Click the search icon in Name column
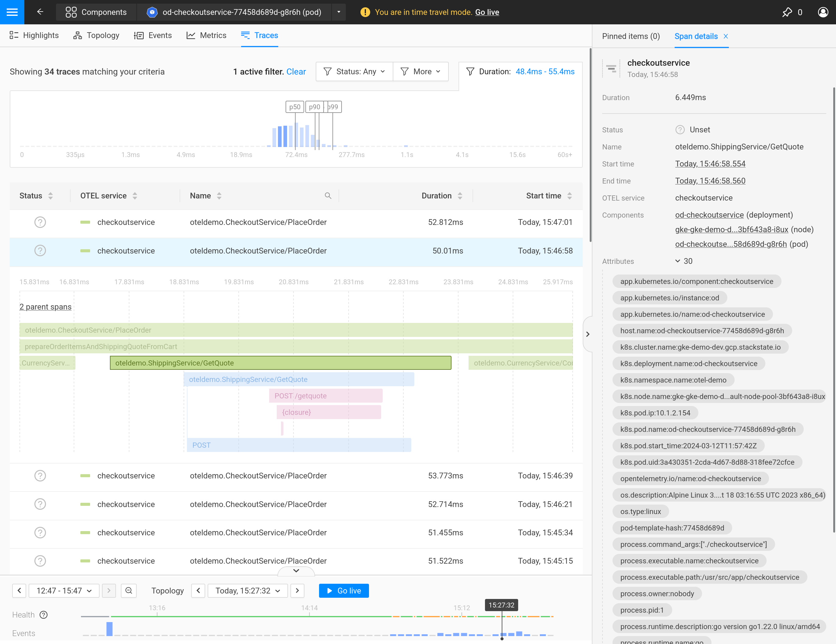 point(328,195)
